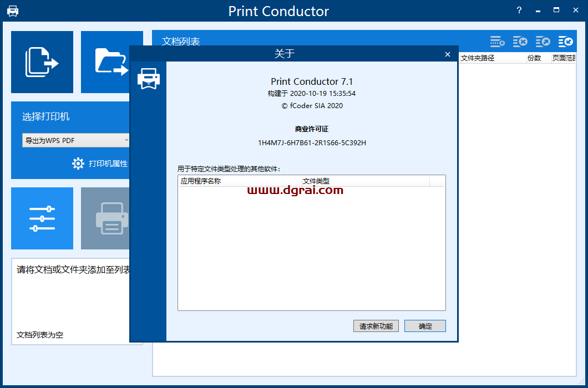Click the printer icon in the About sidebar
This screenshot has height=388, width=588.
(x=148, y=78)
